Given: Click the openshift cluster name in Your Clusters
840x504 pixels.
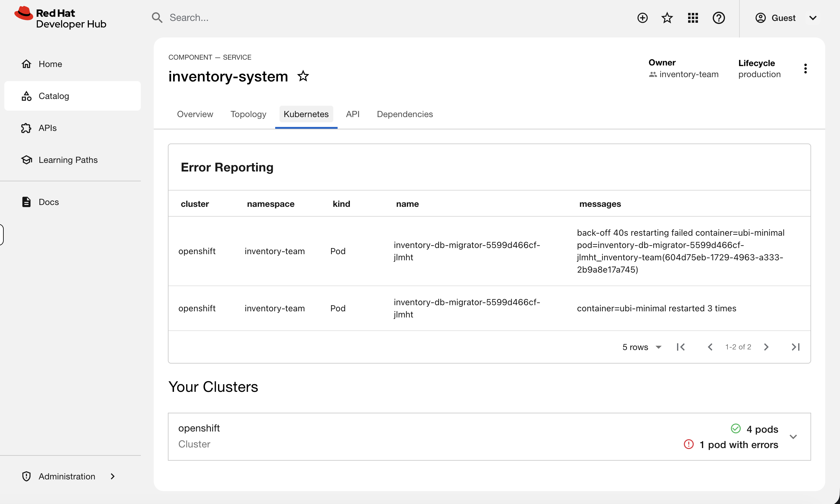Looking at the screenshot, I should (199, 428).
